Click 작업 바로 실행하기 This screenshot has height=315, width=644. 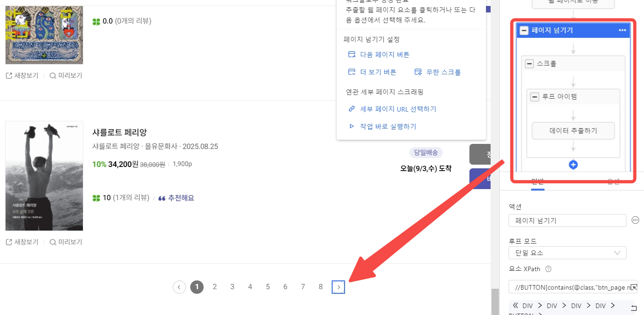(x=388, y=126)
